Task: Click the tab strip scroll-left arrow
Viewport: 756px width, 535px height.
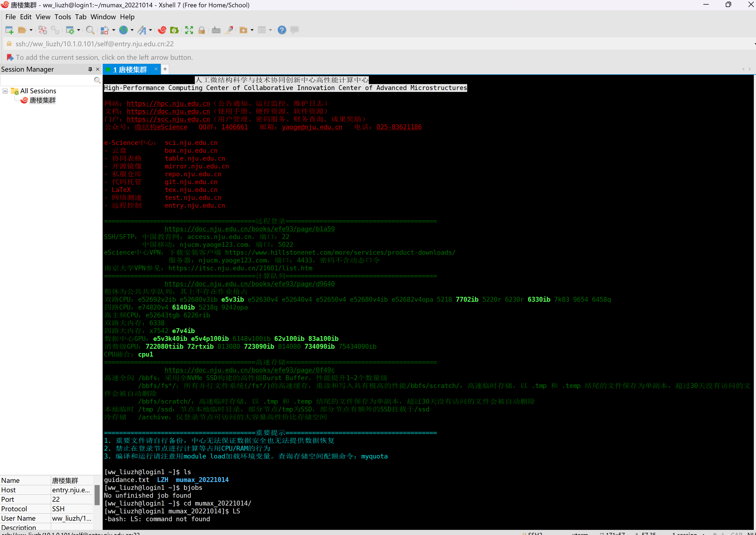Action: click(743, 69)
